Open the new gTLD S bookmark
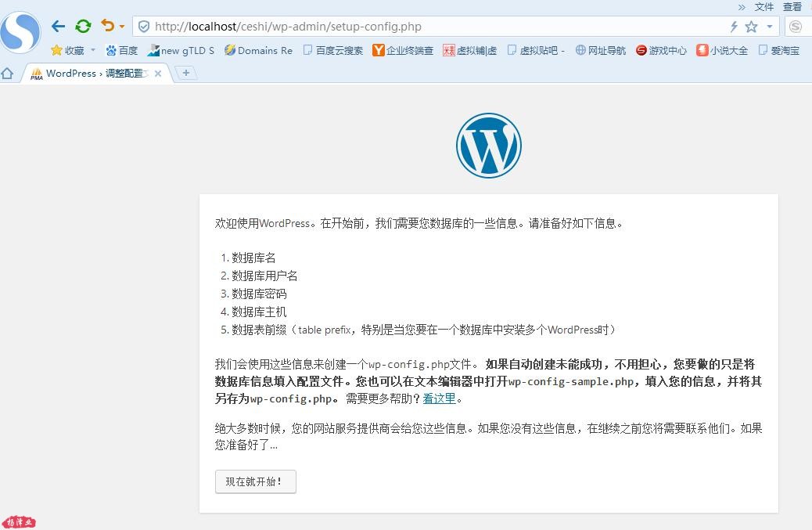This screenshot has width=812, height=530. tap(180, 50)
